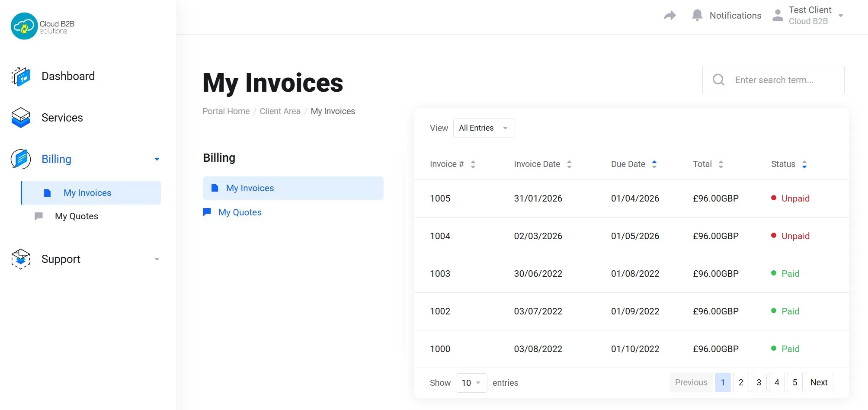Image resolution: width=868 pixels, height=410 pixels.
Task: Click invoice date 03/08/2022
Action: 538,349
